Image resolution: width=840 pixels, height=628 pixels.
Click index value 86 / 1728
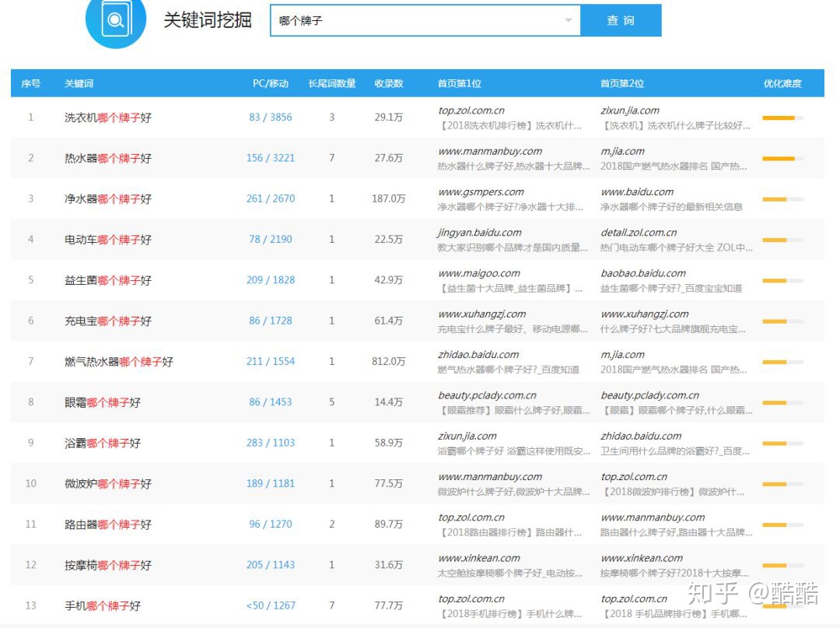pyautogui.click(x=271, y=321)
